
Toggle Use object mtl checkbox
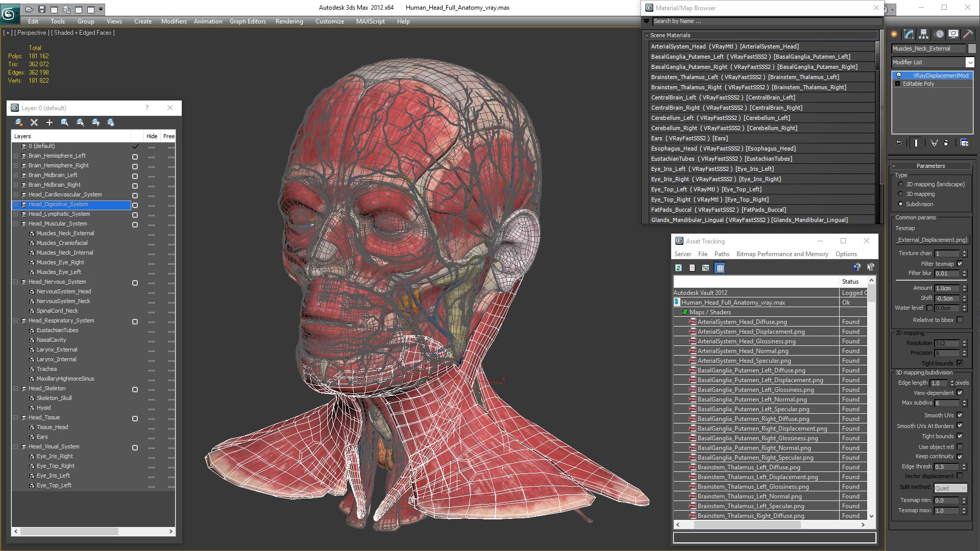point(960,447)
